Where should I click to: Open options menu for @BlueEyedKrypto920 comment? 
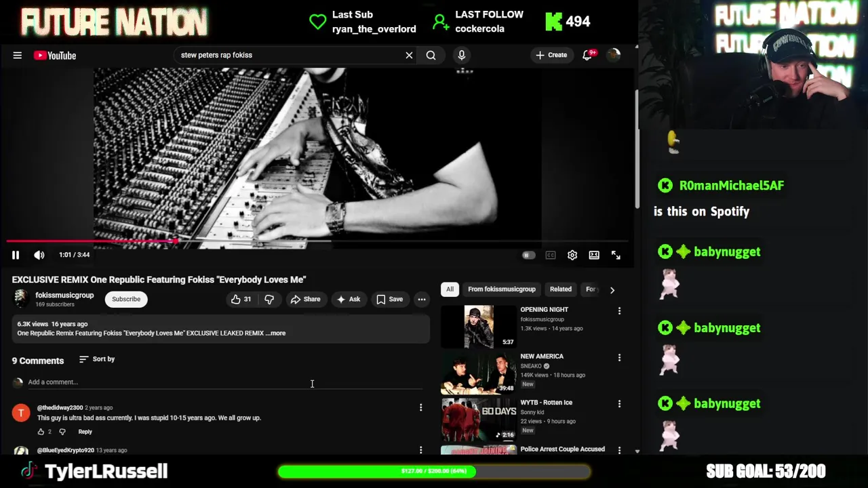click(x=420, y=450)
